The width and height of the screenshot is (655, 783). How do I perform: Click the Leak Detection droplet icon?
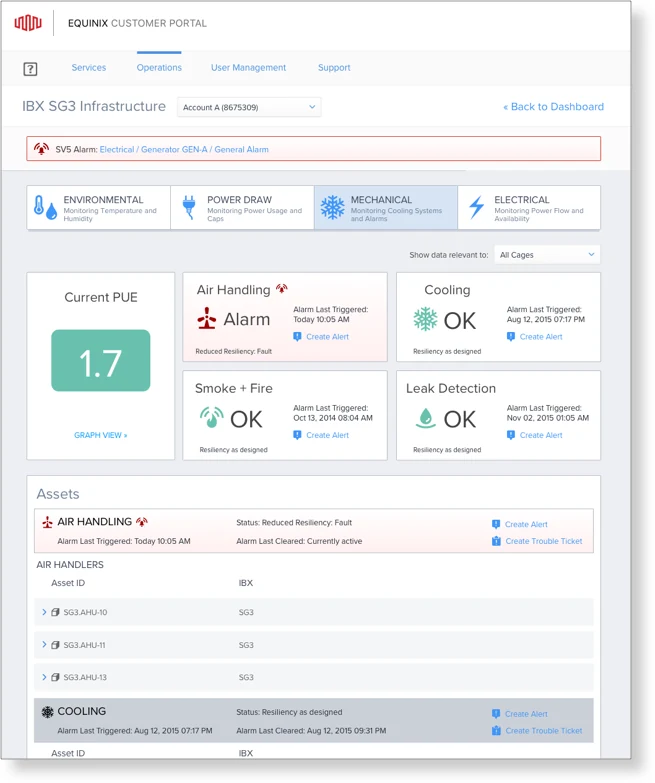(425, 418)
